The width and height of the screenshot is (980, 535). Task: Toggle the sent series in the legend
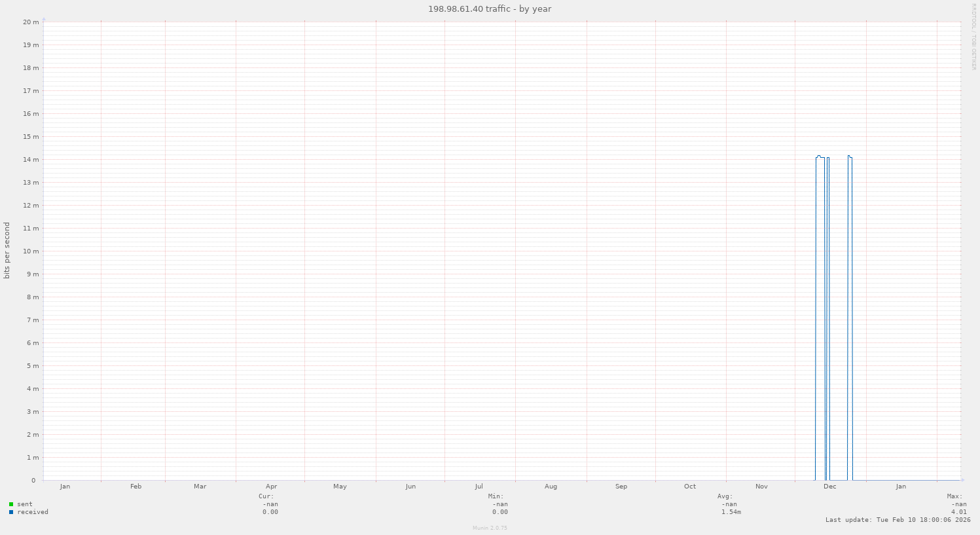[24, 504]
